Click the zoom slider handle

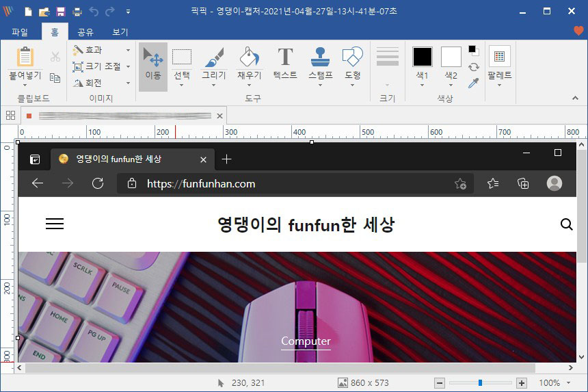480,383
